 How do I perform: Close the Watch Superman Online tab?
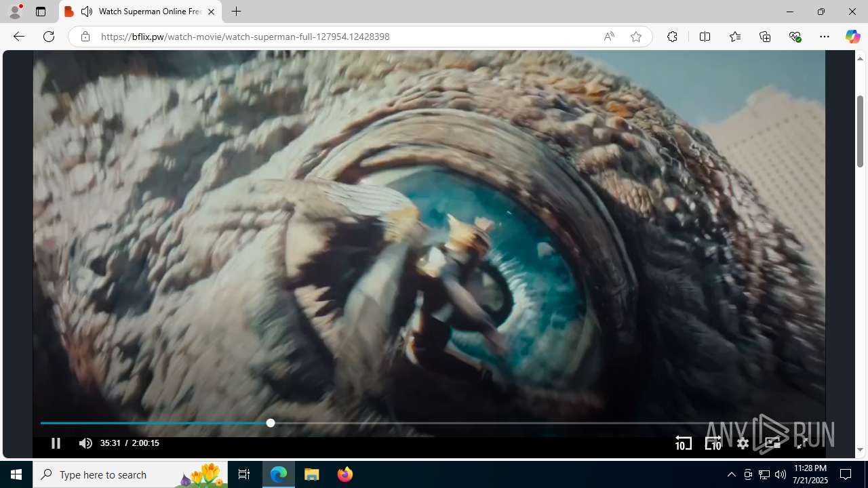click(211, 12)
